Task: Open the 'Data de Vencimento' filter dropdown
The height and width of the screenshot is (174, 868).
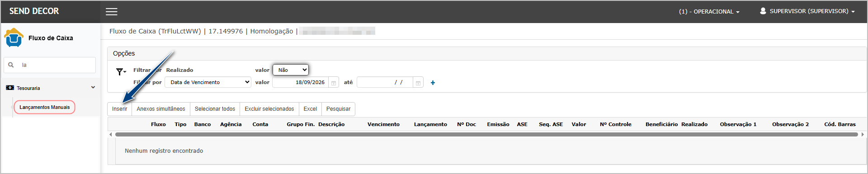Action: [208, 82]
